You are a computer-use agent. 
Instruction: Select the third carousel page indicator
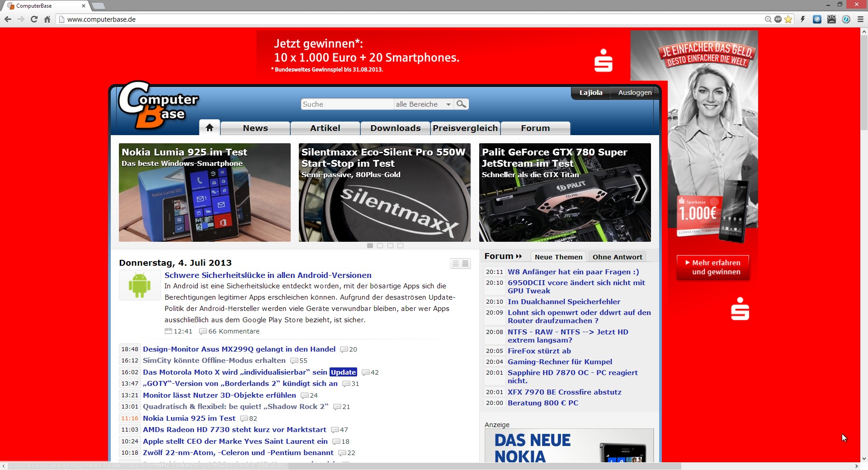pyautogui.click(x=390, y=246)
